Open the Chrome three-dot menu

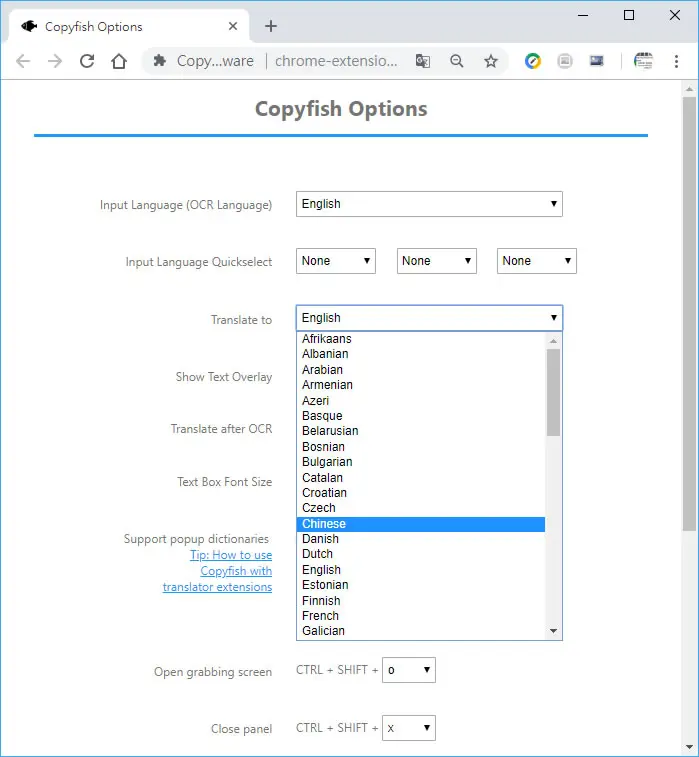pos(676,61)
